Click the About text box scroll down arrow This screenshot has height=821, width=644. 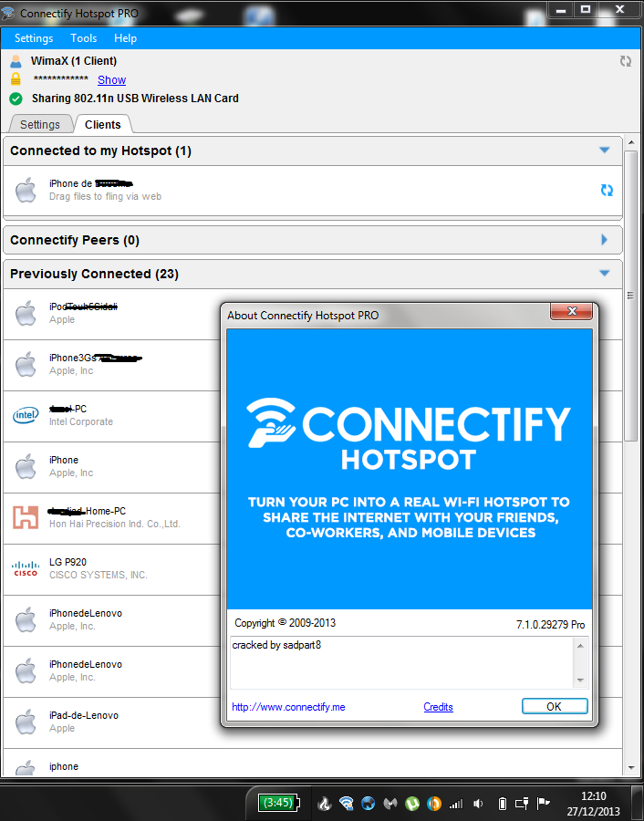coord(580,681)
